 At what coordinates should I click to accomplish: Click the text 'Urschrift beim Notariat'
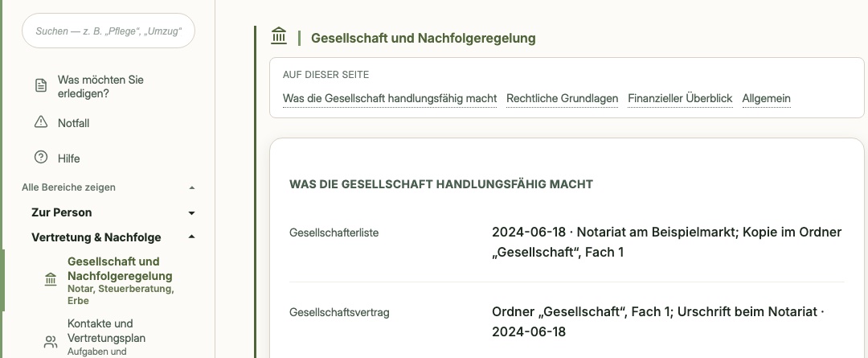(747, 311)
